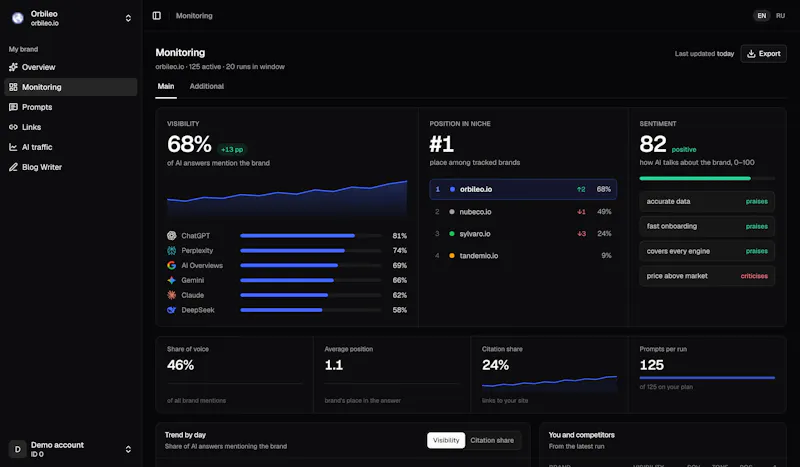Click the Prompts per run usage bar
This screenshot has width=800, height=467.
coord(707,378)
